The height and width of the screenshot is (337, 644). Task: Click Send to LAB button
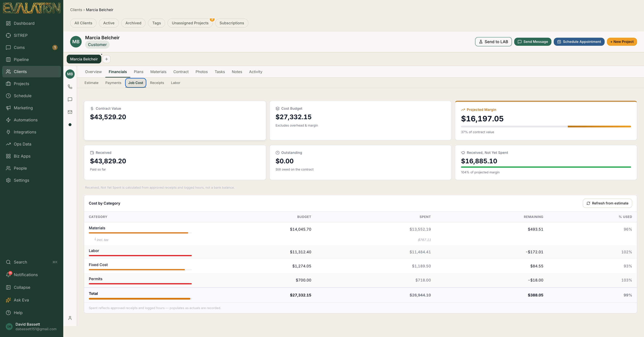tap(493, 42)
